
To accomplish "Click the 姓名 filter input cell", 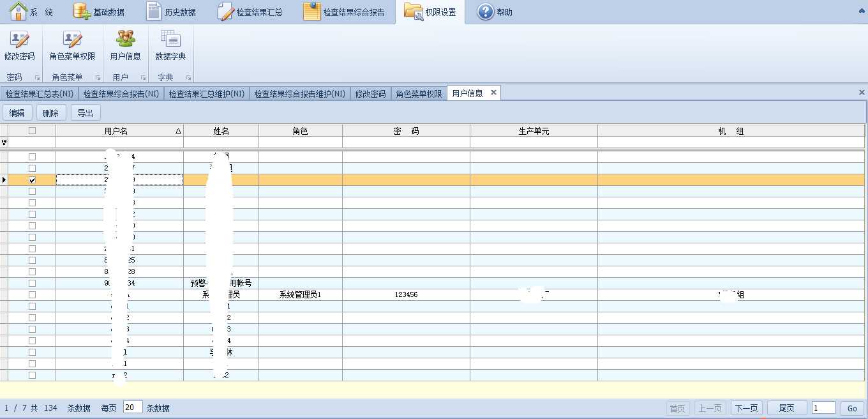I will pyautogui.click(x=221, y=142).
